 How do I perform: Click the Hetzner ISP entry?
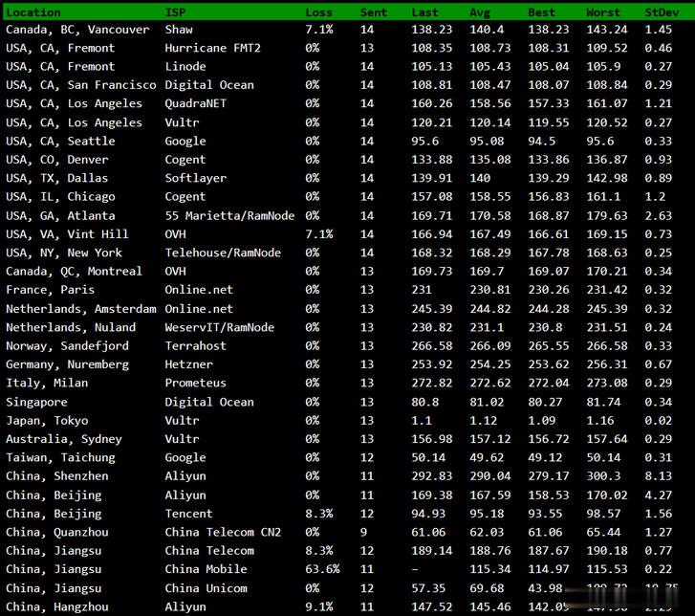pos(189,364)
